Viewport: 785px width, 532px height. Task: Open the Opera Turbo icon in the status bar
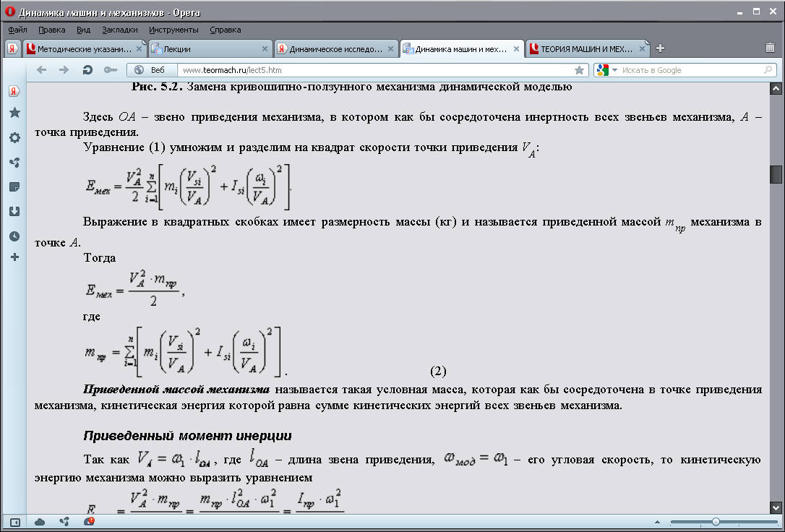pyautogui.click(x=89, y=522)
